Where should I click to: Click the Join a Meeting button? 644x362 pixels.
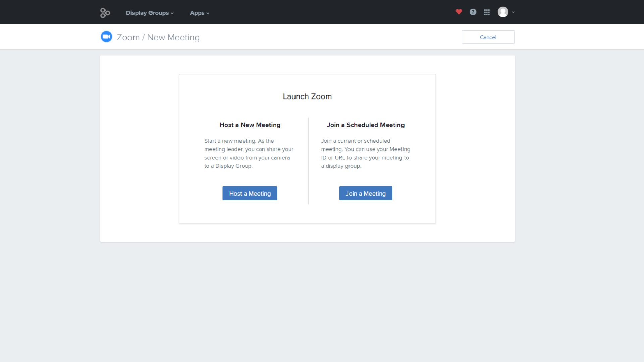pyautogui.click(x=366, y=193)
